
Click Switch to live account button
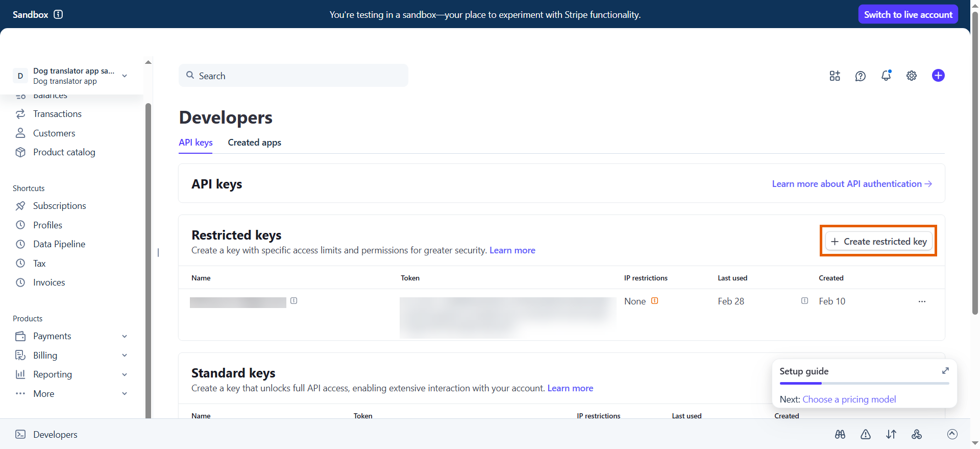pos(908,14)
